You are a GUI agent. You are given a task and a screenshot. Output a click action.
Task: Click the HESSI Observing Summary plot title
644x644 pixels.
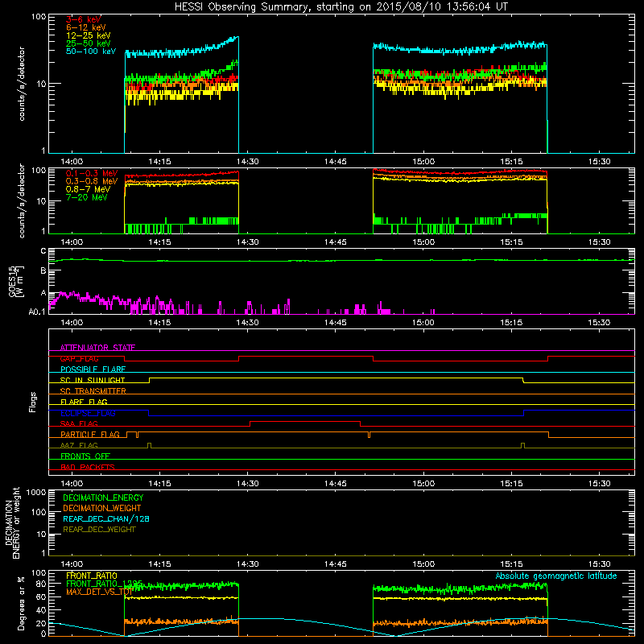341,6
